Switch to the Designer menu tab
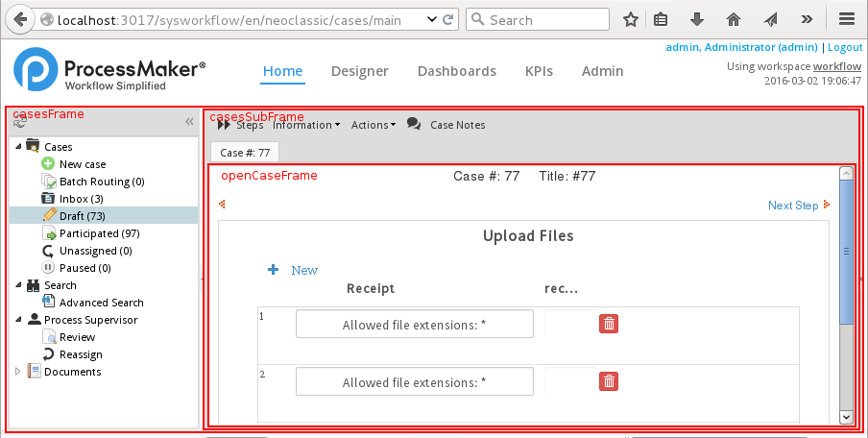Viewport: 868px width, 438px height. tap(359, 71)
